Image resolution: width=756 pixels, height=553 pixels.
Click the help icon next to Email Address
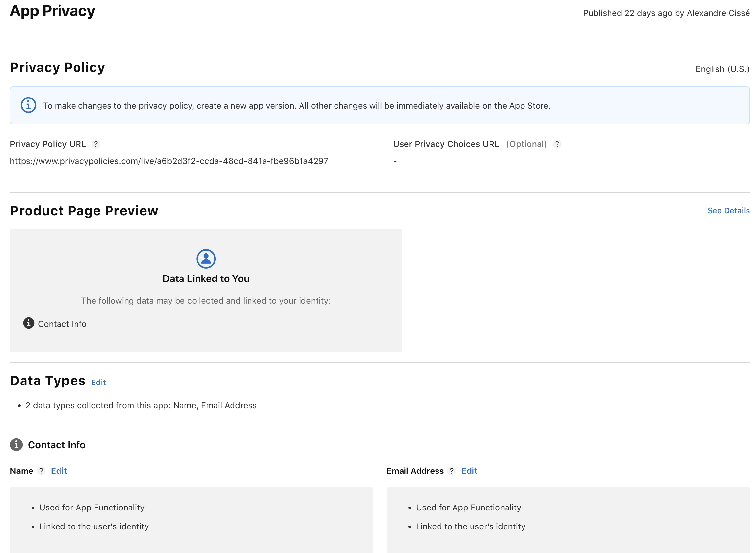[x=451, y=471]
